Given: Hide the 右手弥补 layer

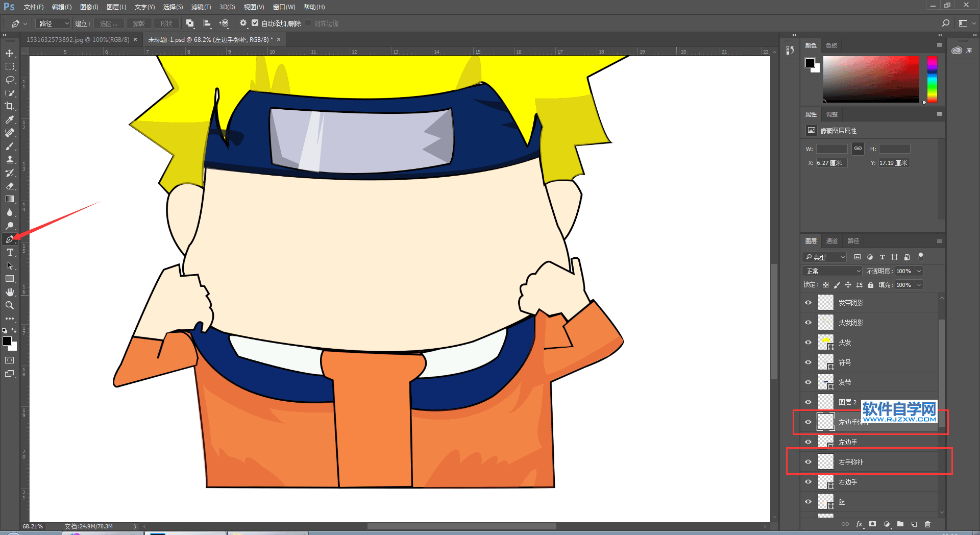Looking at the screenshot, I should pyautogui.click(x=808, y=462).
